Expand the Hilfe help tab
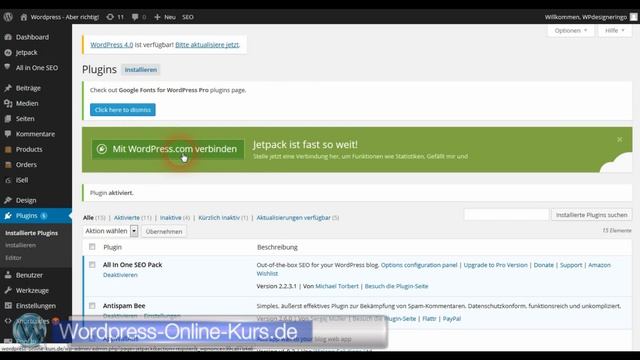Viewport: 640px width, 360px height. click(x=615, y=31)
